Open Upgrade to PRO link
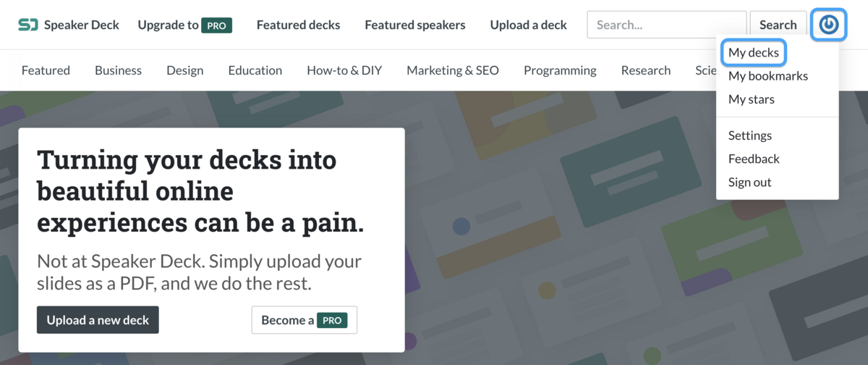The image size is (868, 365). point(184,25)
